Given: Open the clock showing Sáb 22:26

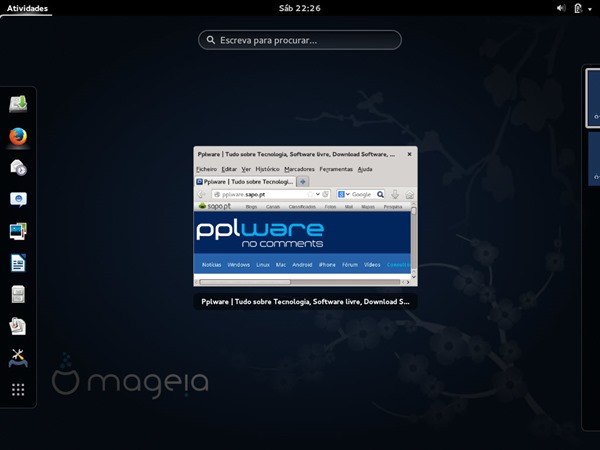Looking at the screenshot, I should point(300,8).
